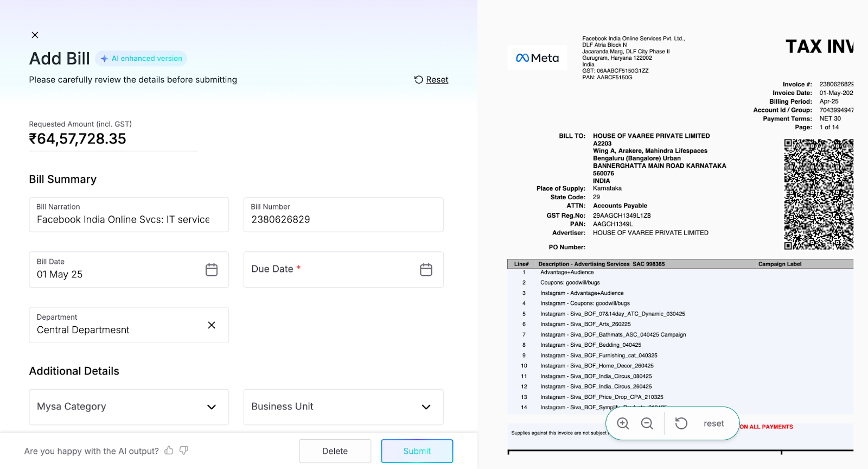Image resolution: width=868 pixels, height=469 pixels.
Task: Click invoice line 'Instagram - Siva_BOF_Arts_260225'
Action: click(x=585, y=324)
